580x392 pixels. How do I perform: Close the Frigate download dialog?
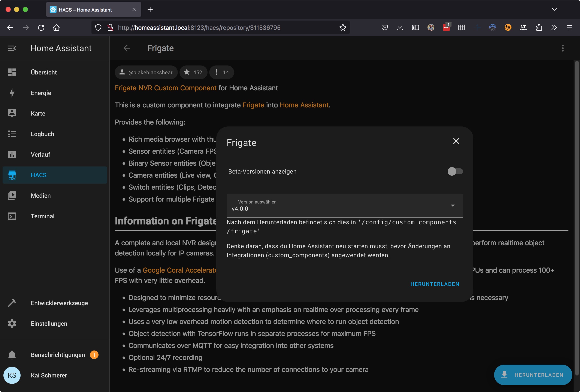(x=456, y=141)
